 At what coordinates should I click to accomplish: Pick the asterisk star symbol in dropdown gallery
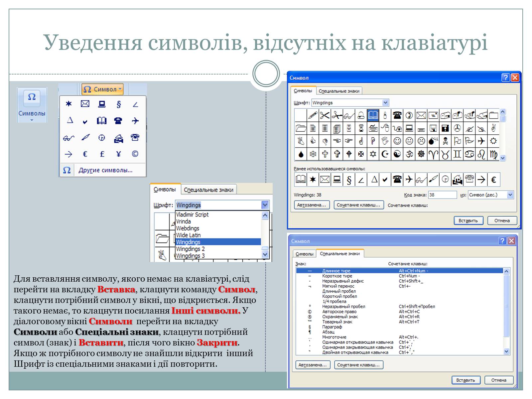click(68, 104)
